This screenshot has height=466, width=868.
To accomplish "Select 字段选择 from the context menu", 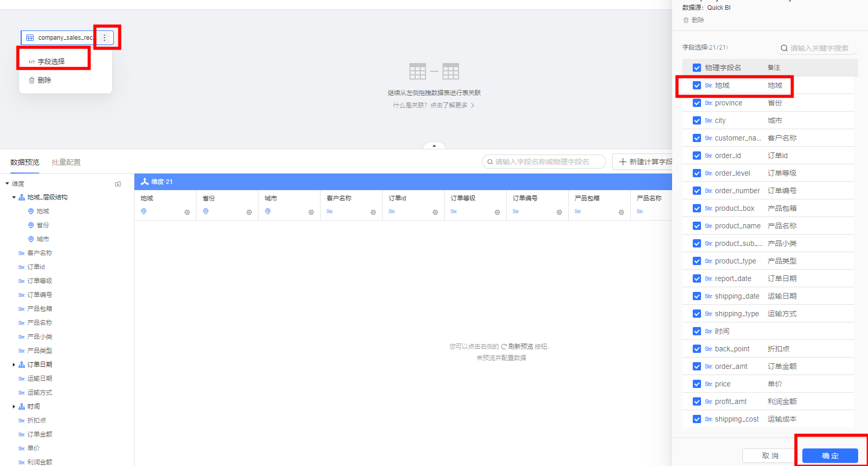I will (x=51, y=61).
